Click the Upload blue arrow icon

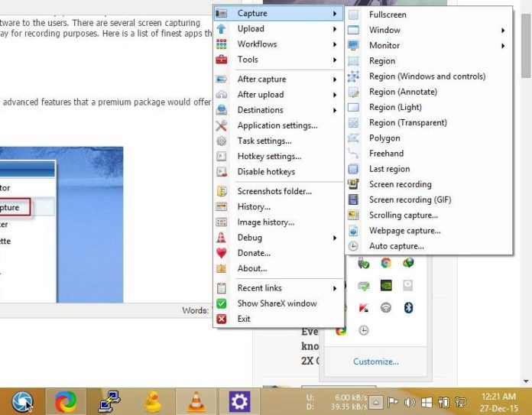pos(221,29)
